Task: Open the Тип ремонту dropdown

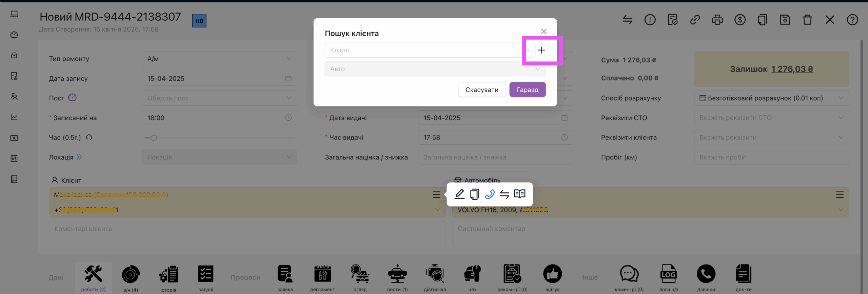Action: 219,59
